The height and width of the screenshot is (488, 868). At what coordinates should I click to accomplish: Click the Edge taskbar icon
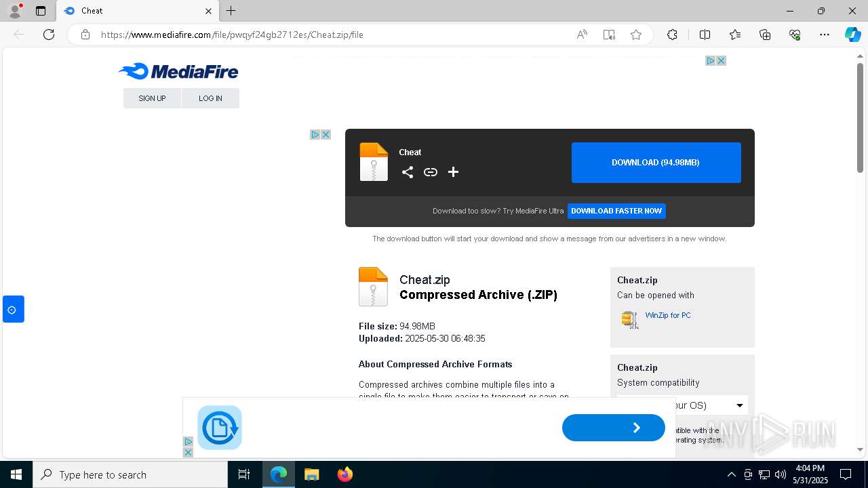coord(279,474)
